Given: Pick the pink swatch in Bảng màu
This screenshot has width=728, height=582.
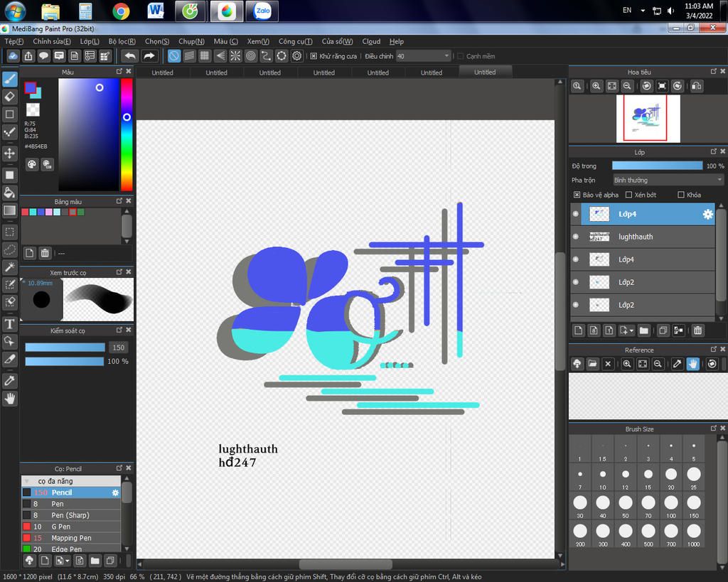Looking at the screenshot, I should [49, 212].
